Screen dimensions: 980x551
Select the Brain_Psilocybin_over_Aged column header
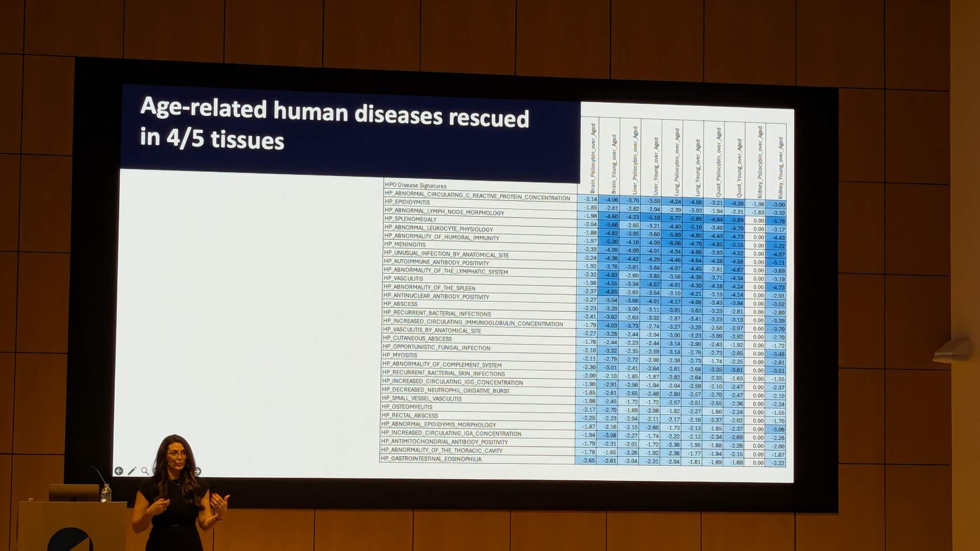coord(593,158)
